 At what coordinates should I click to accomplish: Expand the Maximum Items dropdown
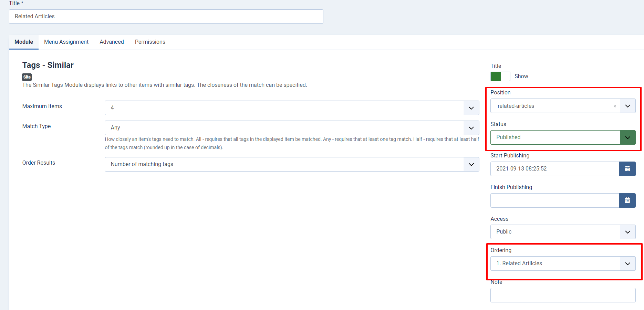pos(292,108)
